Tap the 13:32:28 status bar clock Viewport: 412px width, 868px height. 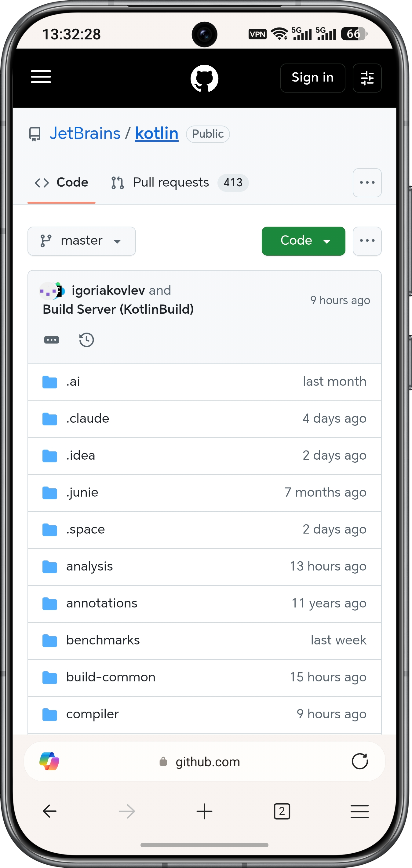[71, 35]
